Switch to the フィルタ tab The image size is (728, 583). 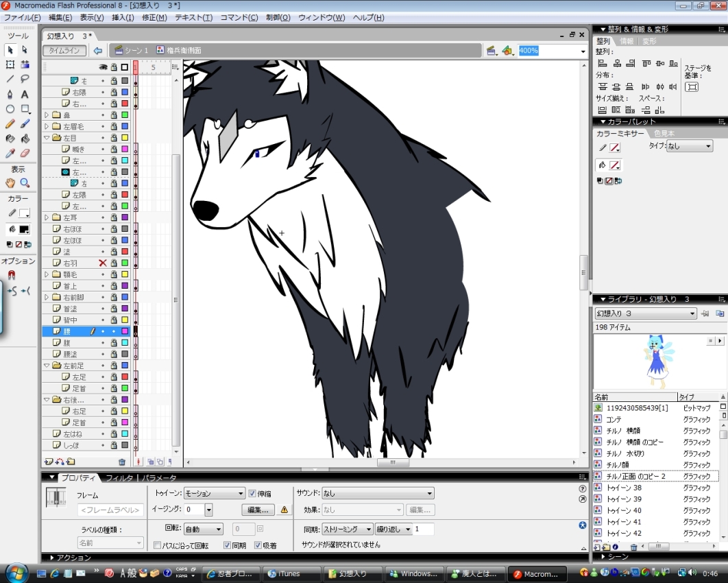pos(119,477)
